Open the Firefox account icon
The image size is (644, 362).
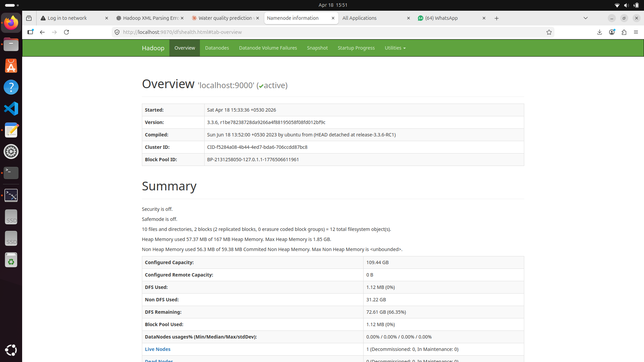612,32
